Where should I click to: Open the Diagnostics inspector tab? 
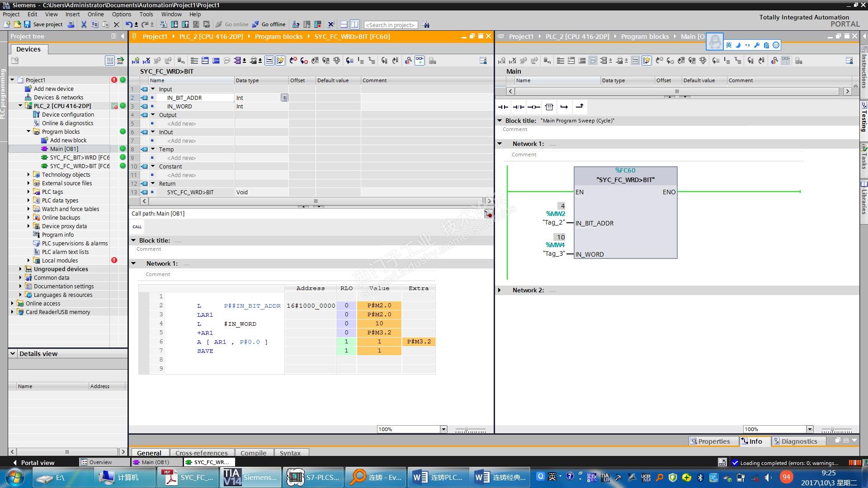798,441
